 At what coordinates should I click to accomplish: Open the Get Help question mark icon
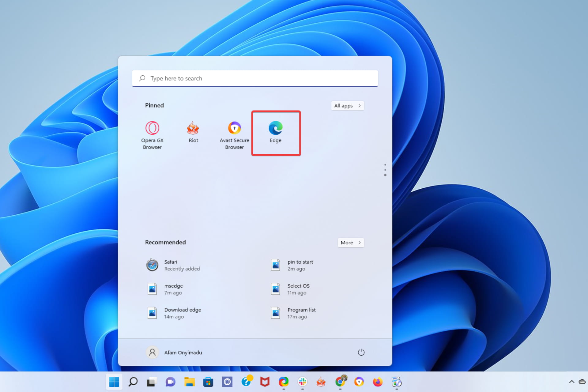(247, 381)
